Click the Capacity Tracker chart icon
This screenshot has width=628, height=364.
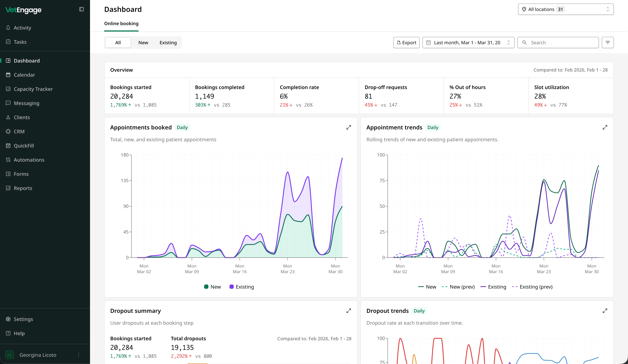pos(8,89)
